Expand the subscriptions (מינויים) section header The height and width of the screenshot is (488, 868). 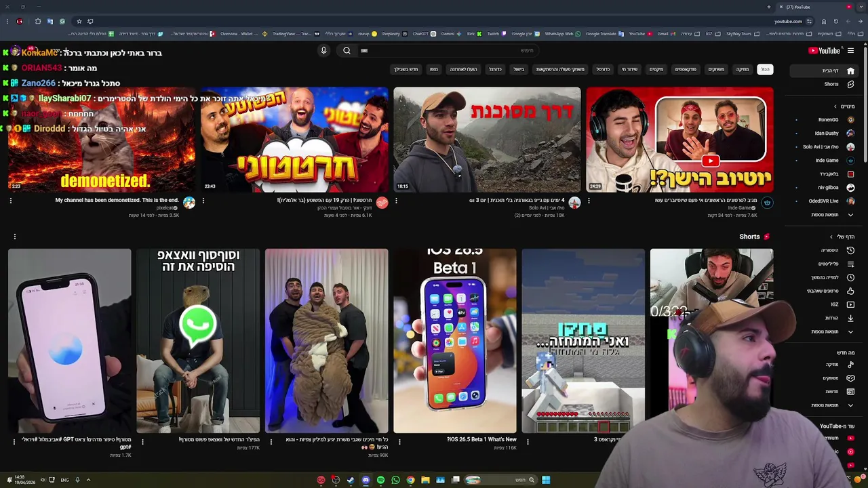pyautogui.click(x=844, y=106)
